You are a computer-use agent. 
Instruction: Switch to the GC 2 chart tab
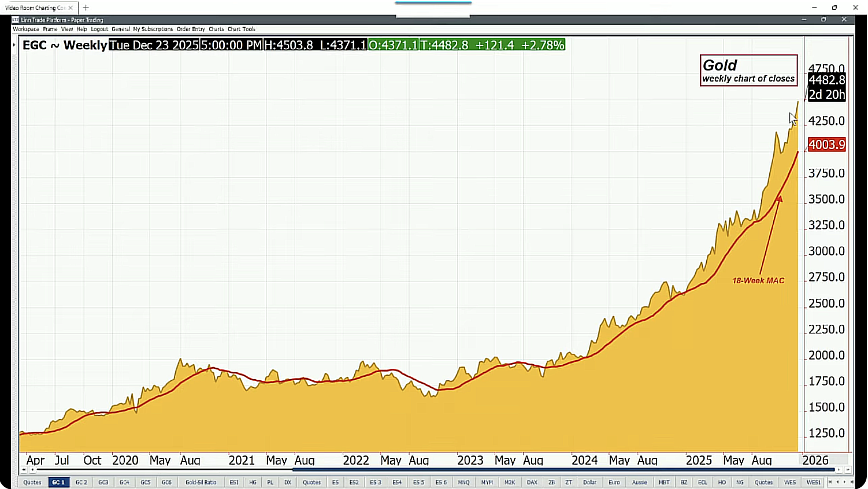pyautogui.click(x=81, y=482)
